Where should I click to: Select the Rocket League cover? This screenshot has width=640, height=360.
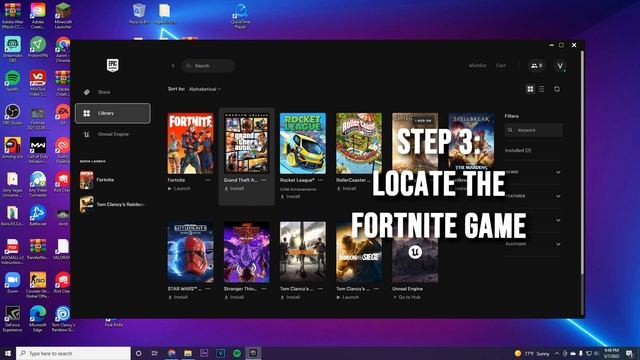(x=303, y=143)
